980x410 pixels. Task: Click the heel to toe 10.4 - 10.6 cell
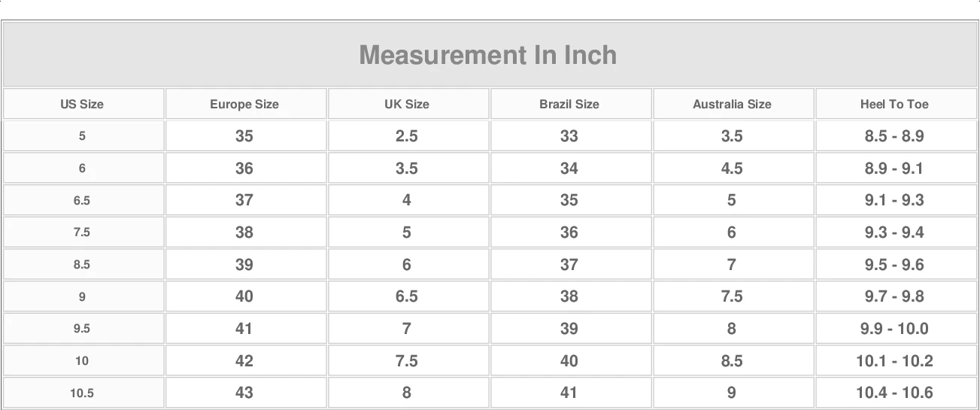coord(894,393)
